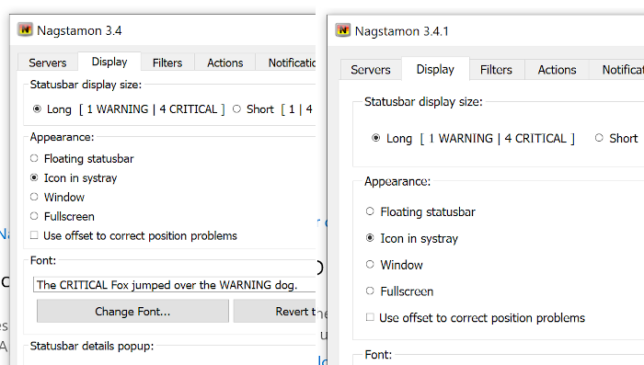644x365 pixels.
Task: Choose Floating statusbar in Nagstamon 3.4.1
Action: coord(370,211)
